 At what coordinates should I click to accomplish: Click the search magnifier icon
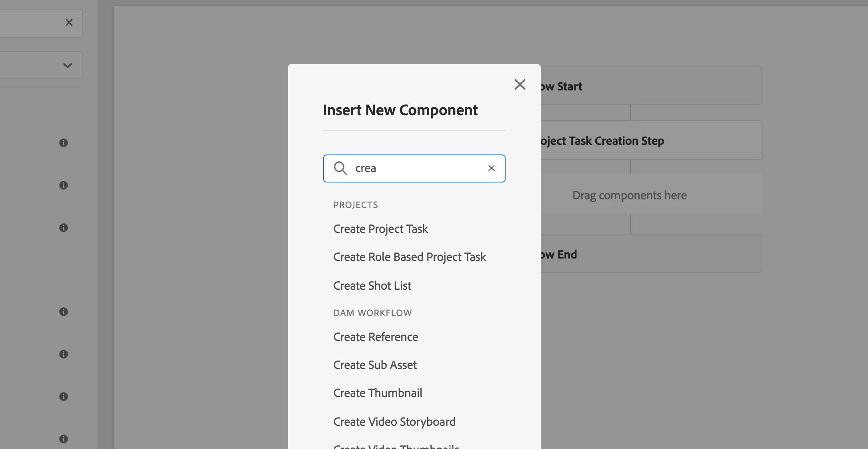click(x=340, y=168)
